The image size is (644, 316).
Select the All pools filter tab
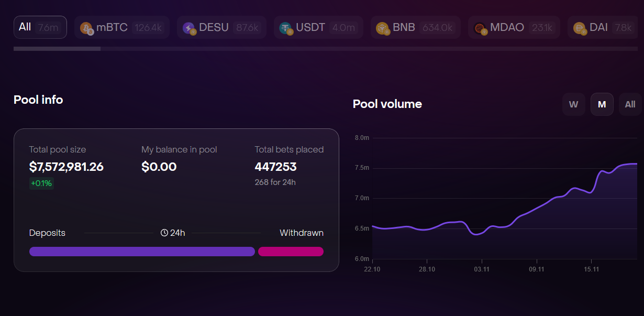(x=40, y=27)
